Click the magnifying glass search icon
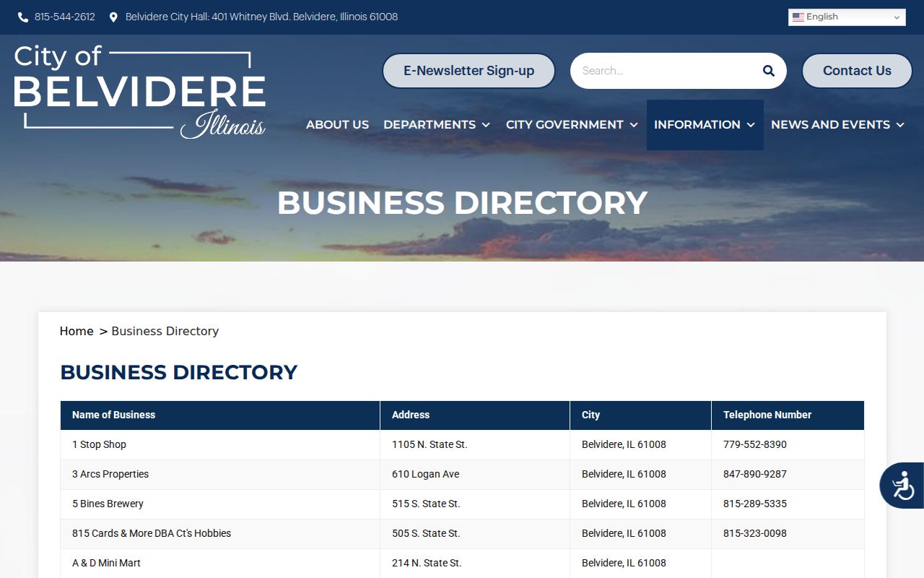The width and height of the screenshot is (924, 578). 769,71
